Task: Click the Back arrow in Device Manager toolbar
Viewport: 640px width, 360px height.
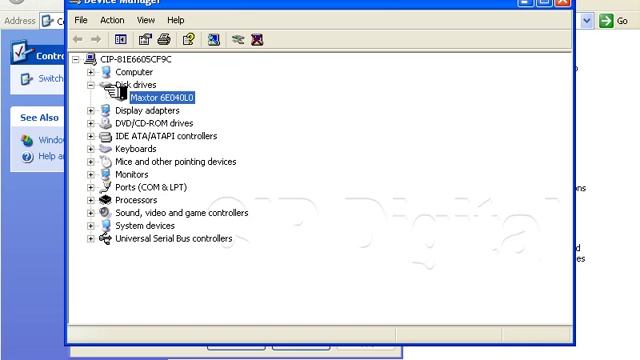Action: (78, 40)
